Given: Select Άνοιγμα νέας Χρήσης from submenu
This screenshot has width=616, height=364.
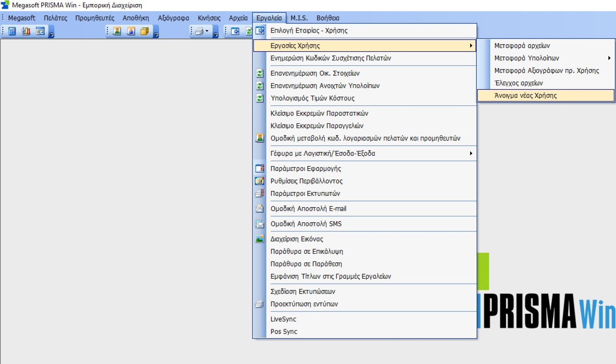Looking at the screenshot, I should click(x=525, y=95).
